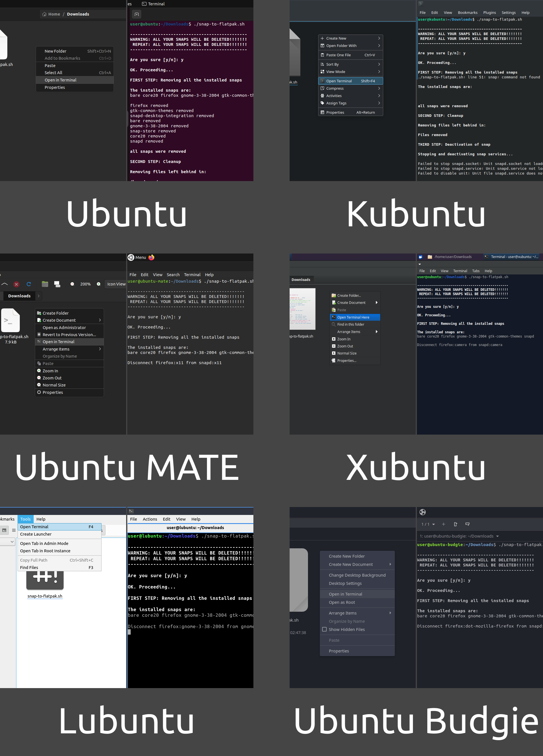Open the 1 / 1 session dropdown in Budgie

click(x=428, y=524)
